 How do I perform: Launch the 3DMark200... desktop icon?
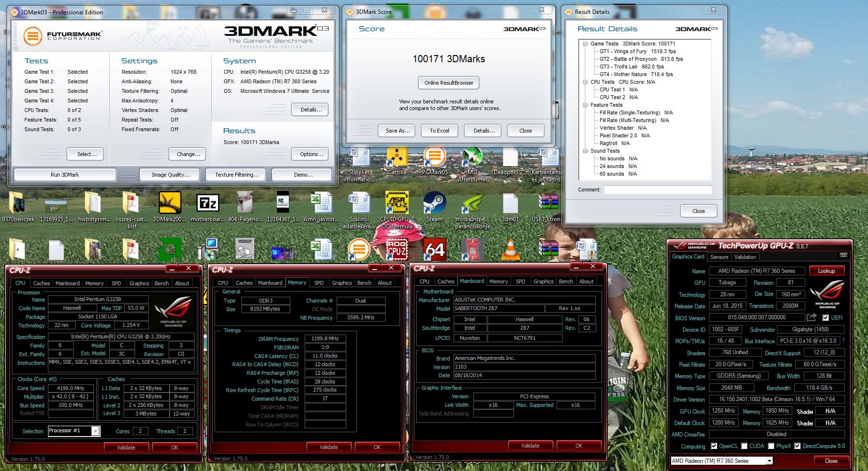[170, 206]
